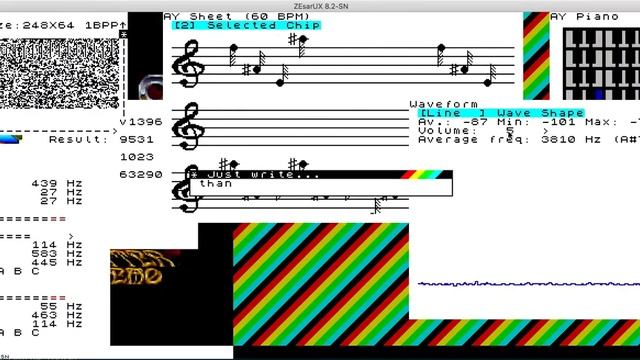The image size is (640, 360).
Task: Click the 'Result:' label
Action: (x=78, y=140)
